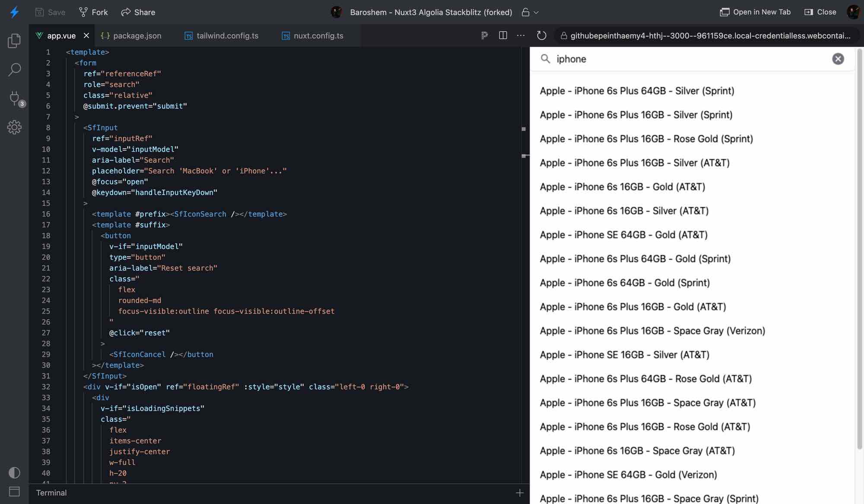Select the tailwind.config.ts tab
This screenshot has width=864, height=504.
pos(227,35)
